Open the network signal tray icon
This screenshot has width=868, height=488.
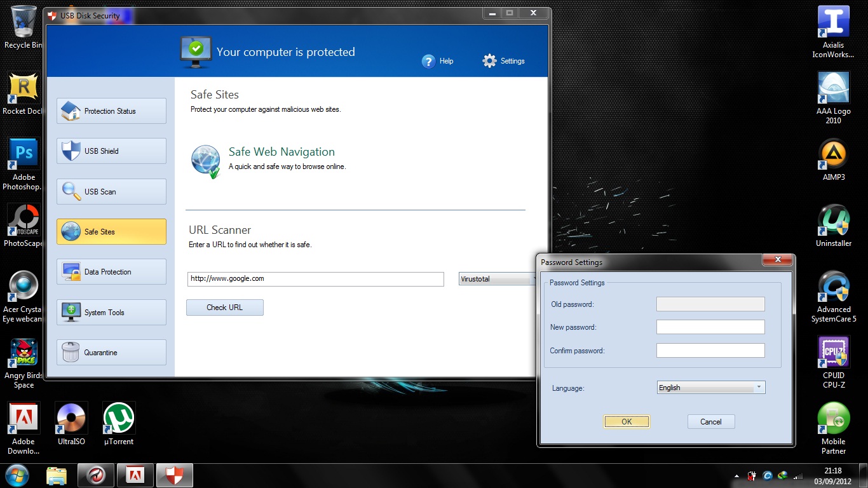(798, 475)
